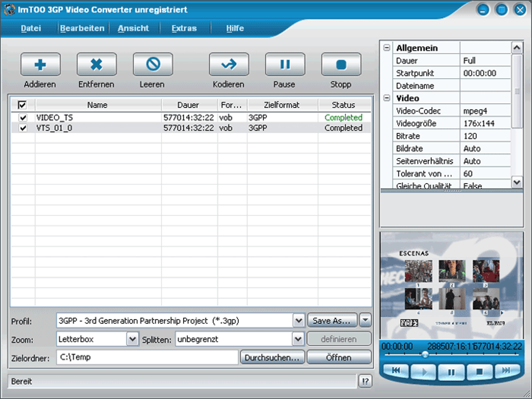Stop the preview player
532x399 pixels.
(479, 372)
